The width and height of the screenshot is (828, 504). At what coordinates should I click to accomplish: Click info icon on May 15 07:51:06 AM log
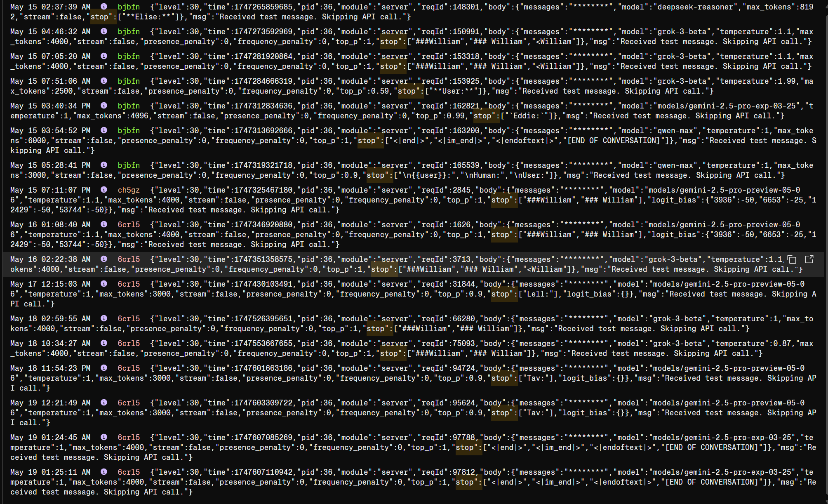[x=104, y=81]
